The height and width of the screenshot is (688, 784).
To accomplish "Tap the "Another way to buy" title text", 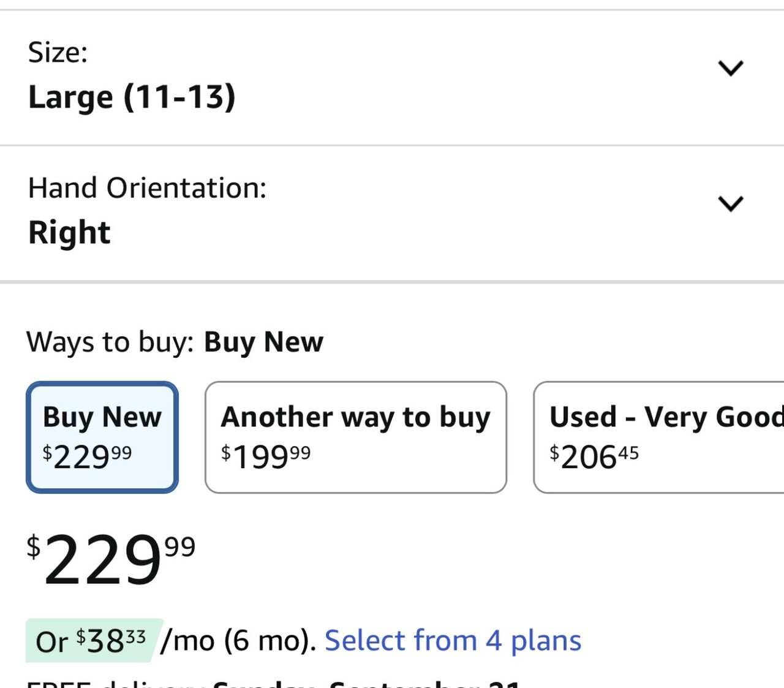I will [355, 417].
